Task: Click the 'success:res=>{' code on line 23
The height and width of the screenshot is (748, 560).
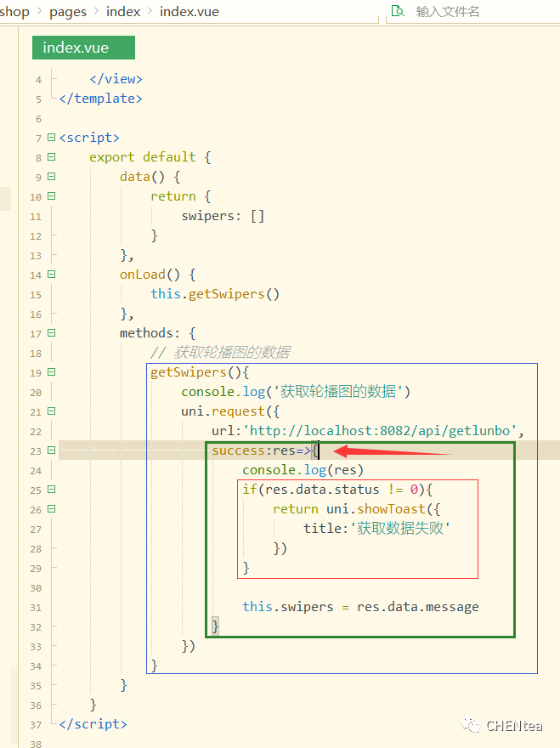Action: tap(265, 450)
